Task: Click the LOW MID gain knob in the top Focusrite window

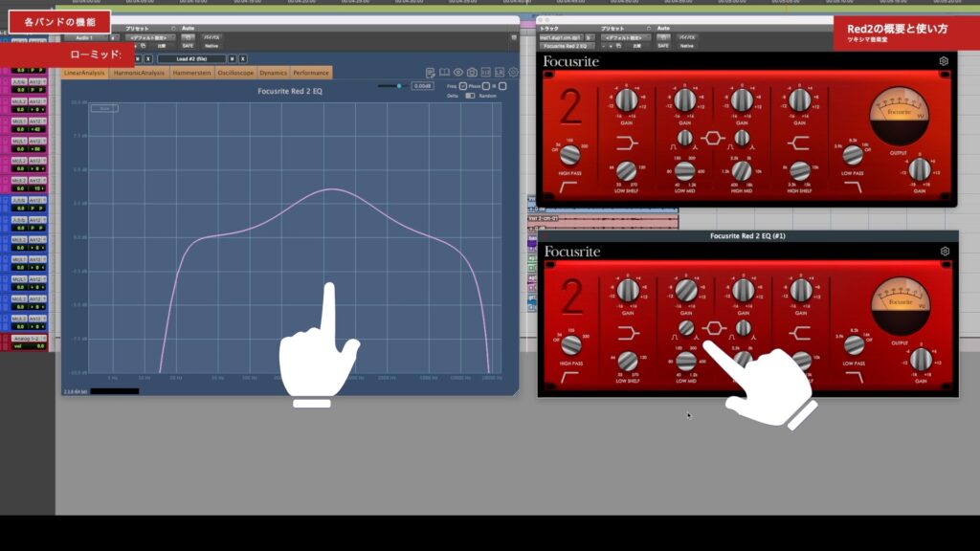Action: tap(684, 99)
